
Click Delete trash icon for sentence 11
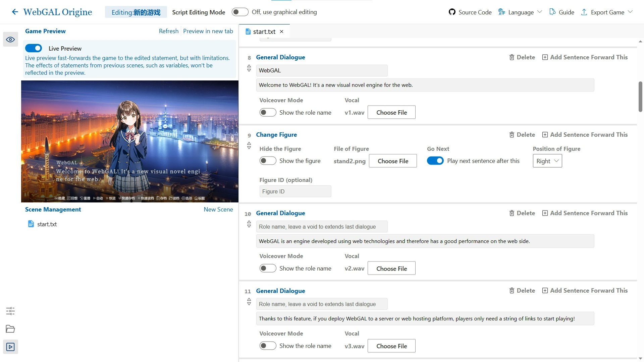tap(512, 291)
